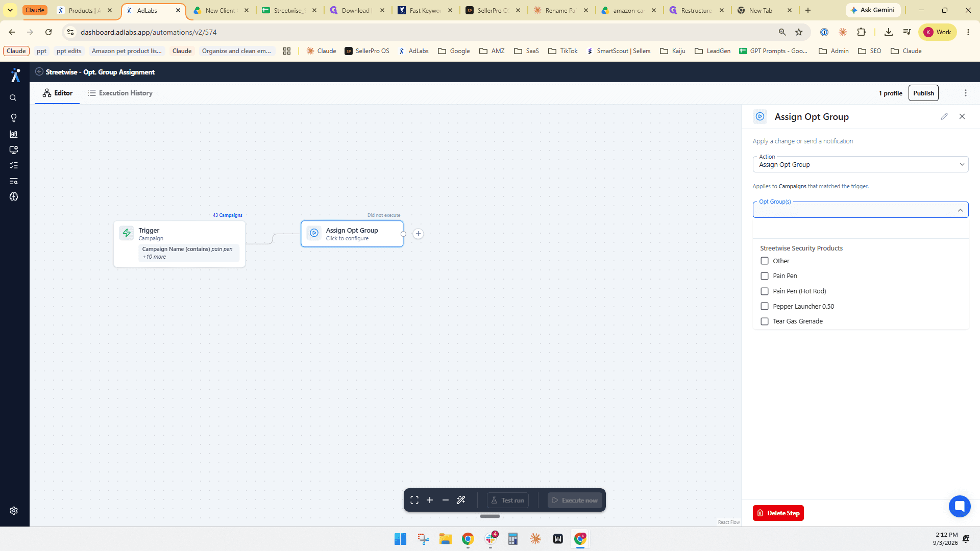Open the LeadGen bookmarks folder
The image size is (980, 551).
(x=713, y=51)
